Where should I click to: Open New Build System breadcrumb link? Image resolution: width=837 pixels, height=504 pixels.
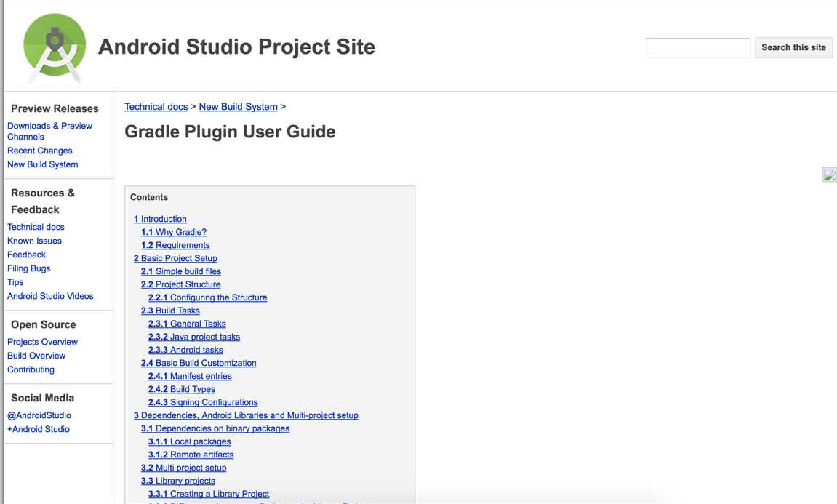[238, 107]
